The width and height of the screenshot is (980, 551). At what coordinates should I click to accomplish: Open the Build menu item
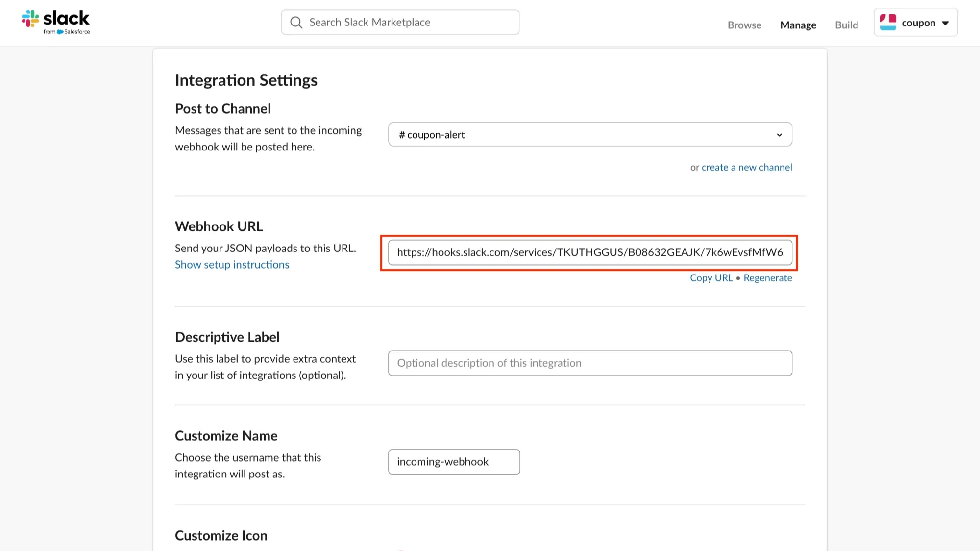point(846,25)
